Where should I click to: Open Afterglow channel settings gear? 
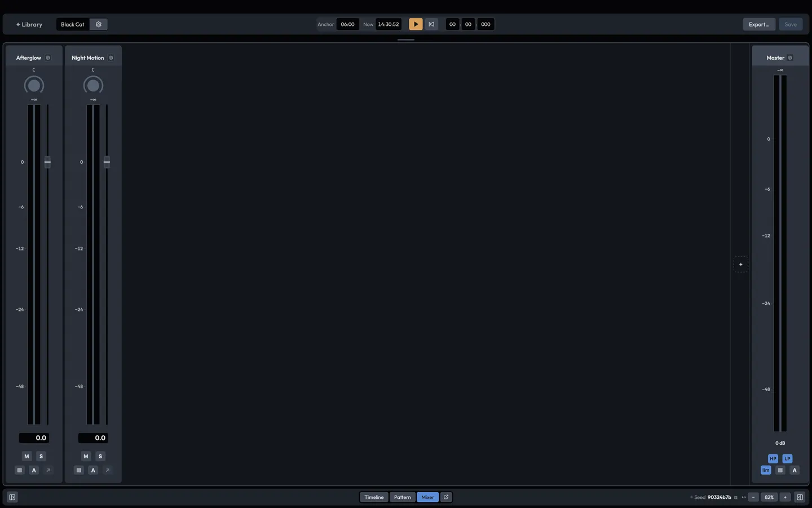pyautogui.click(x=48, y=58)
